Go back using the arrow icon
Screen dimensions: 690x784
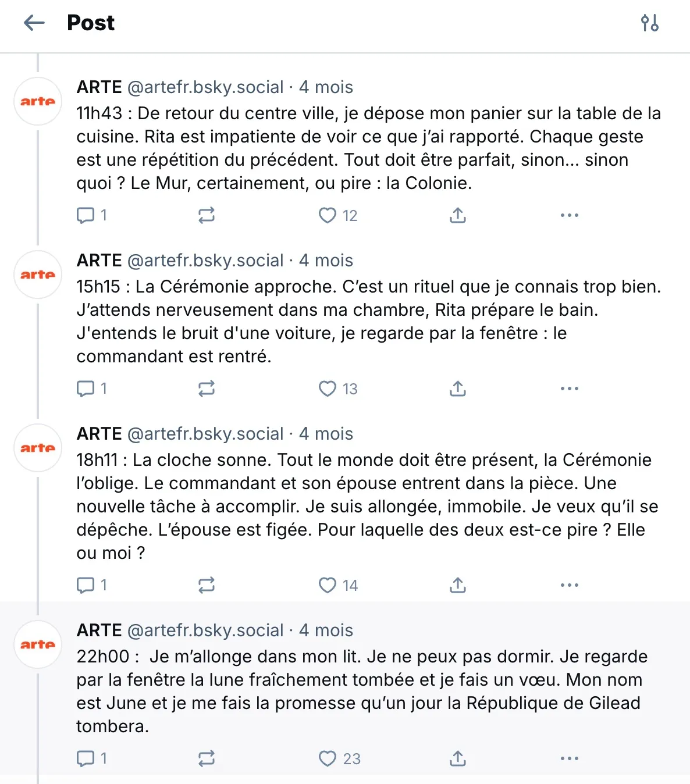coord(34,23)
